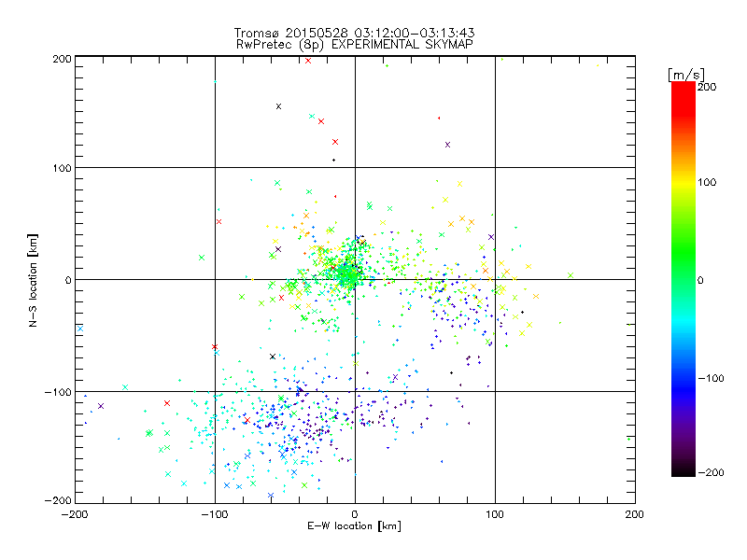Click the light-blue X marker at left edge
Screen dimensions: 747x560
pos(80,329)
